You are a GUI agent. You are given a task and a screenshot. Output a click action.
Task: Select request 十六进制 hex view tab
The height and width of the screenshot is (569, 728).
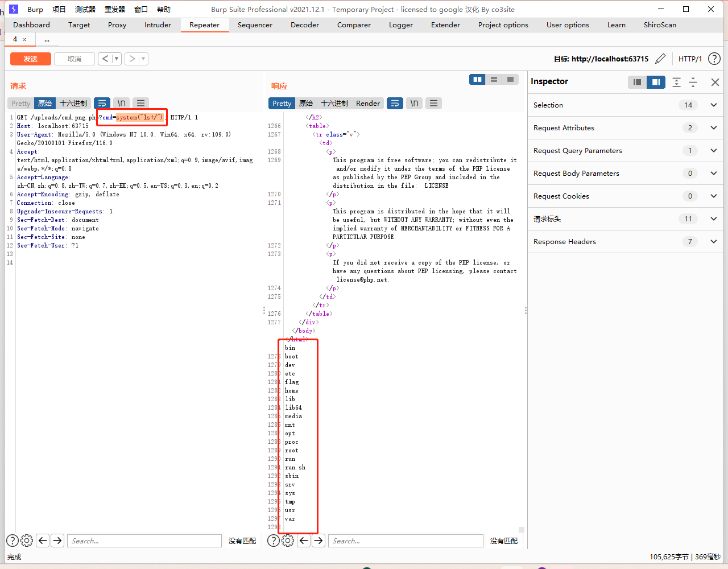73,103
